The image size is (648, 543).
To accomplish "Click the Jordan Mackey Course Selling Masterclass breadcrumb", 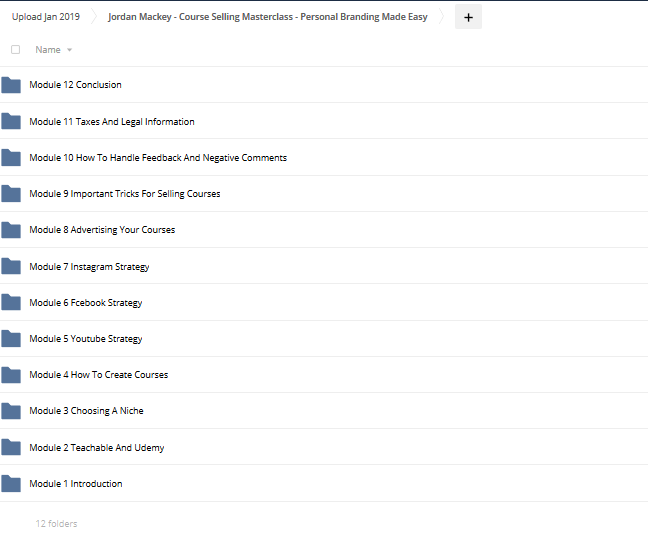I will pyautogui.click(x=268, y=17).
